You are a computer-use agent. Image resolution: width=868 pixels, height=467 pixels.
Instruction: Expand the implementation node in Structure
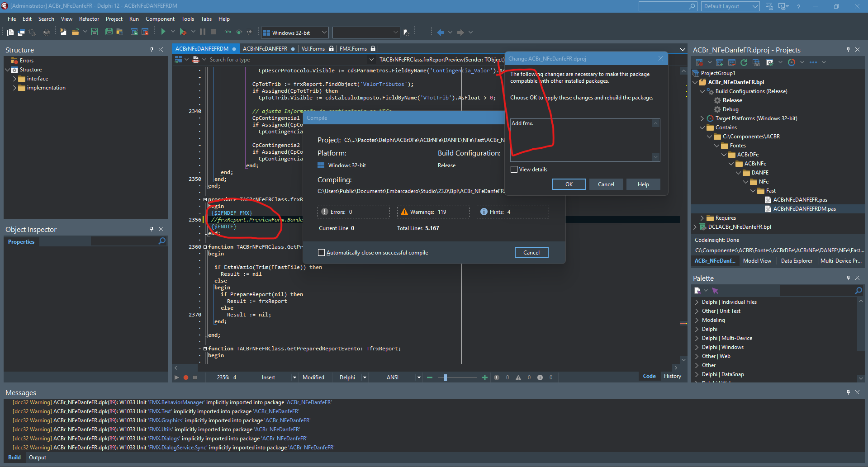[x=14, y=88]
